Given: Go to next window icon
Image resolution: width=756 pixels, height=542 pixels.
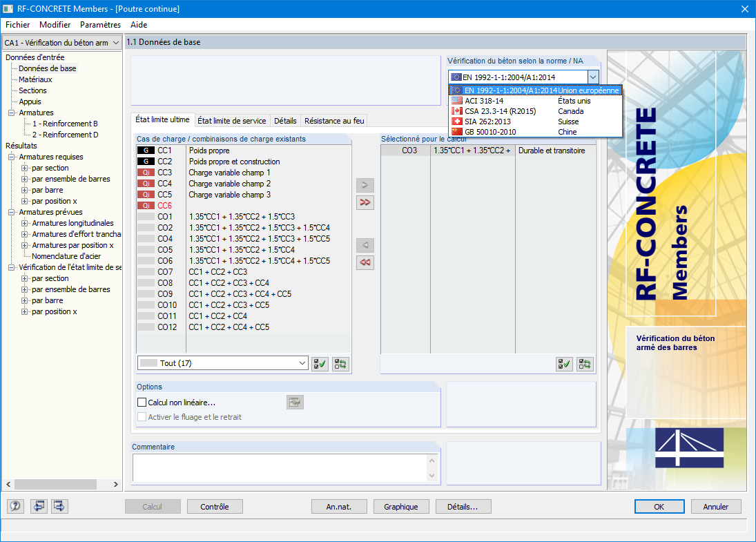Looking at the screenshot, I should 59,506.
